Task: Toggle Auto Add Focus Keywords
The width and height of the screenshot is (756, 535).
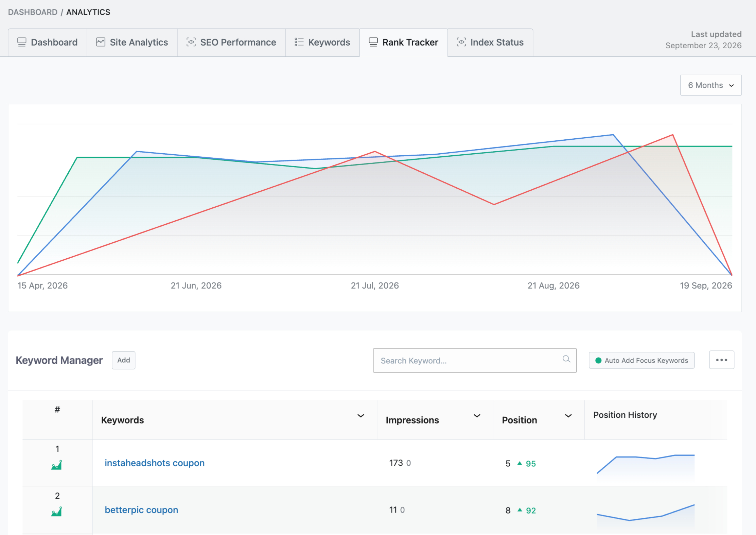Action: [641, 360]
